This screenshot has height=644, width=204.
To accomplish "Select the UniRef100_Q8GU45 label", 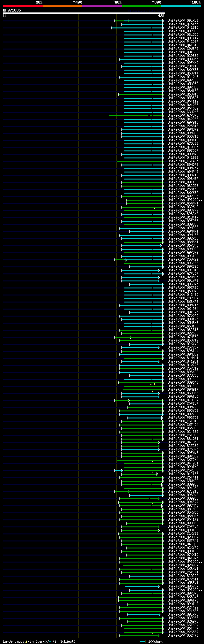I will 183,284.
